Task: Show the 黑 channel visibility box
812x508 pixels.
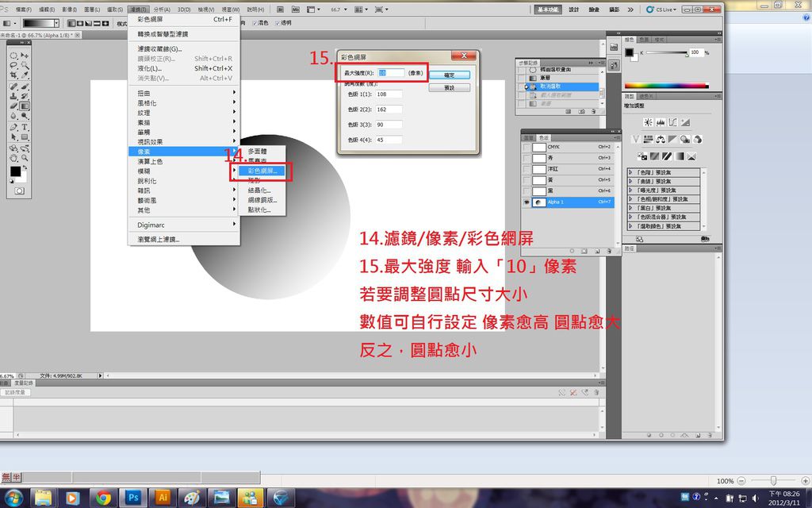Action: pyautogui.click(x=527, y=190)
